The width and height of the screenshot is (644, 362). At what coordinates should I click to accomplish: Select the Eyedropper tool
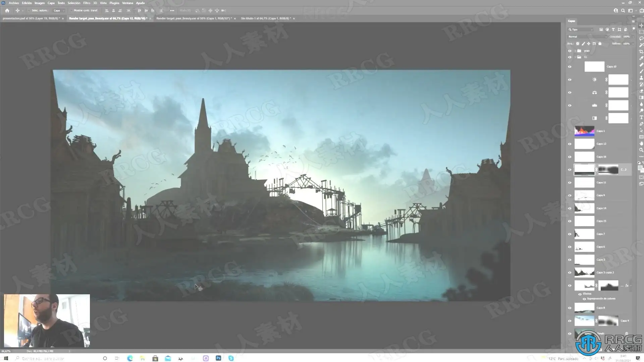coord(641,58)
